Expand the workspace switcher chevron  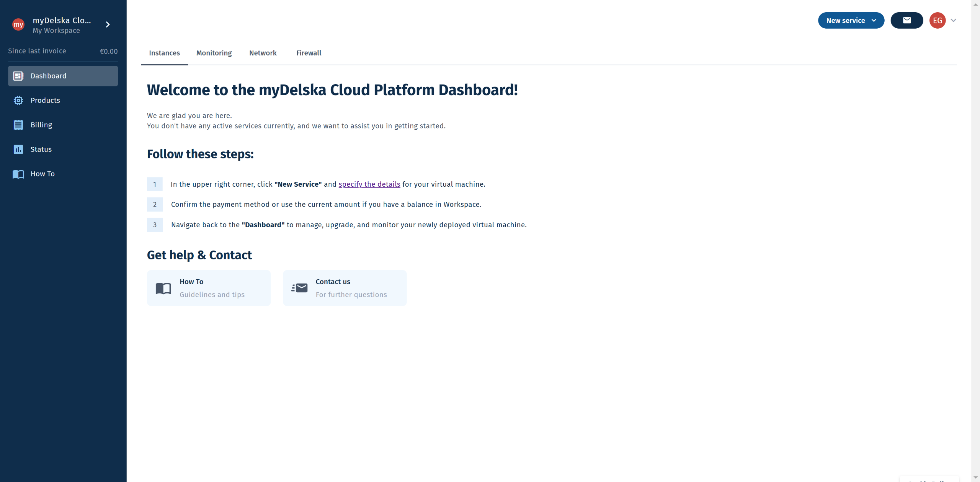[x=108, y=24]
